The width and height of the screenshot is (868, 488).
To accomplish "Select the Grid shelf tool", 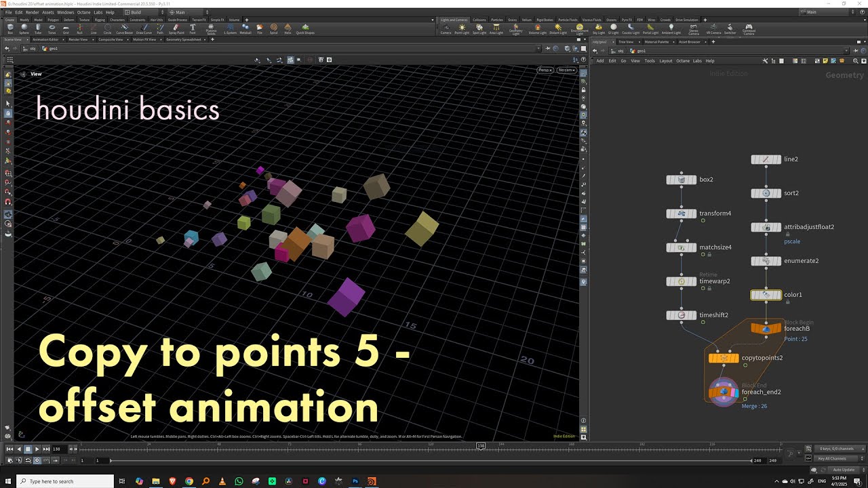I will click(66, 28).
